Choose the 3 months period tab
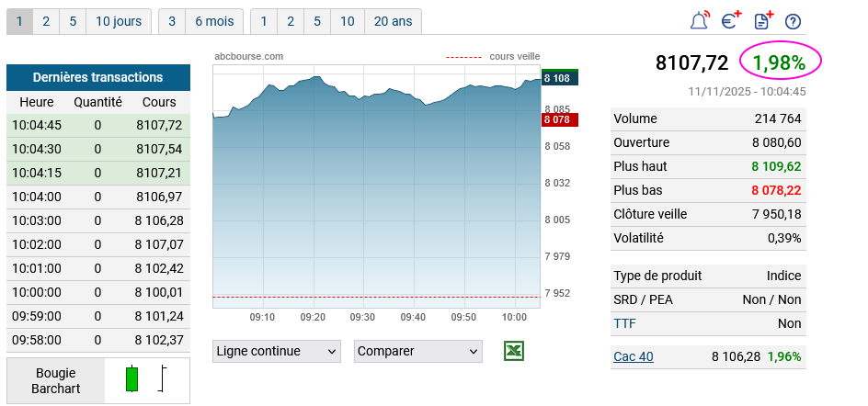This screenshot has width=868, height=406. pyautogui.click(x=171, y=21)
